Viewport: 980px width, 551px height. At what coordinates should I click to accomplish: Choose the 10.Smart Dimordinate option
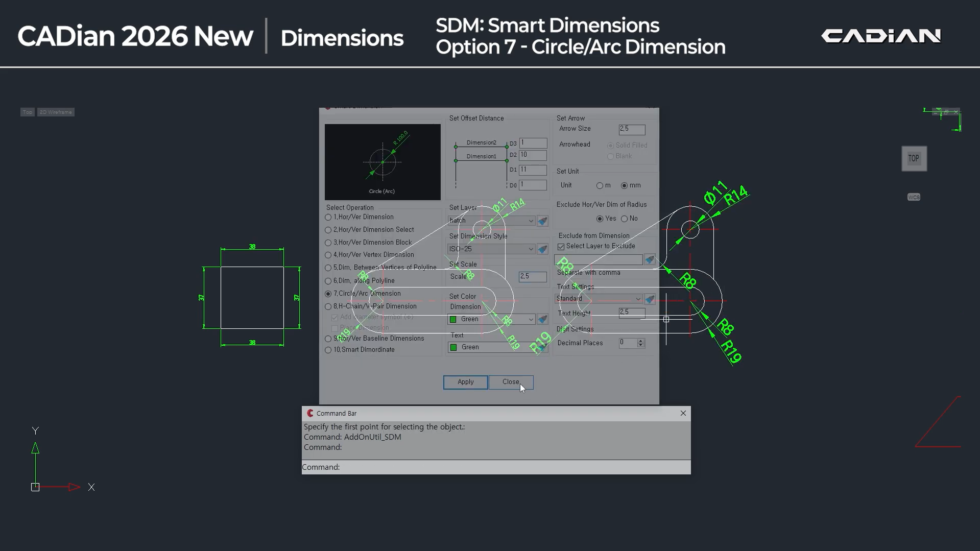tap(328, 350)
